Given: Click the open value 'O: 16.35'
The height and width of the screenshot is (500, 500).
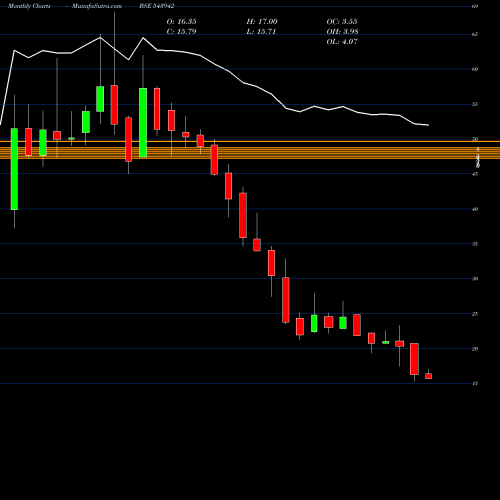Looking at the screenshot, I should (181, 22).
